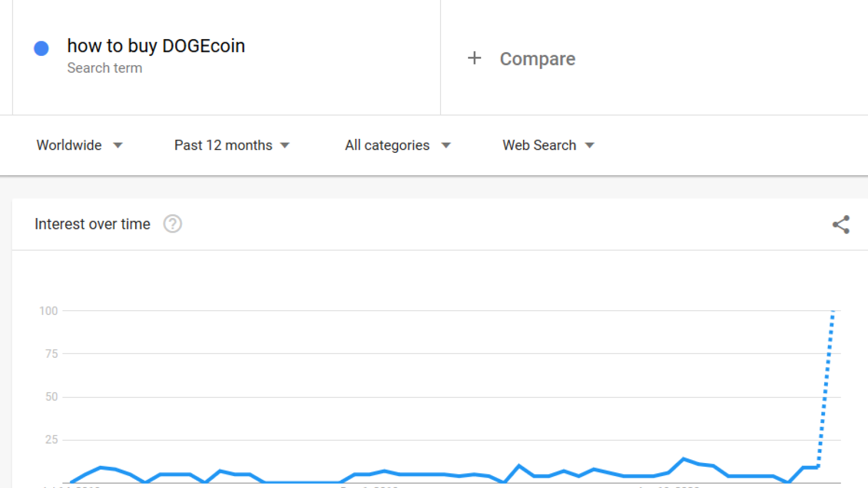Click the 100 axis gridline label
The width and height of the screenshot is (868, 488).
(x=48, y=311)
